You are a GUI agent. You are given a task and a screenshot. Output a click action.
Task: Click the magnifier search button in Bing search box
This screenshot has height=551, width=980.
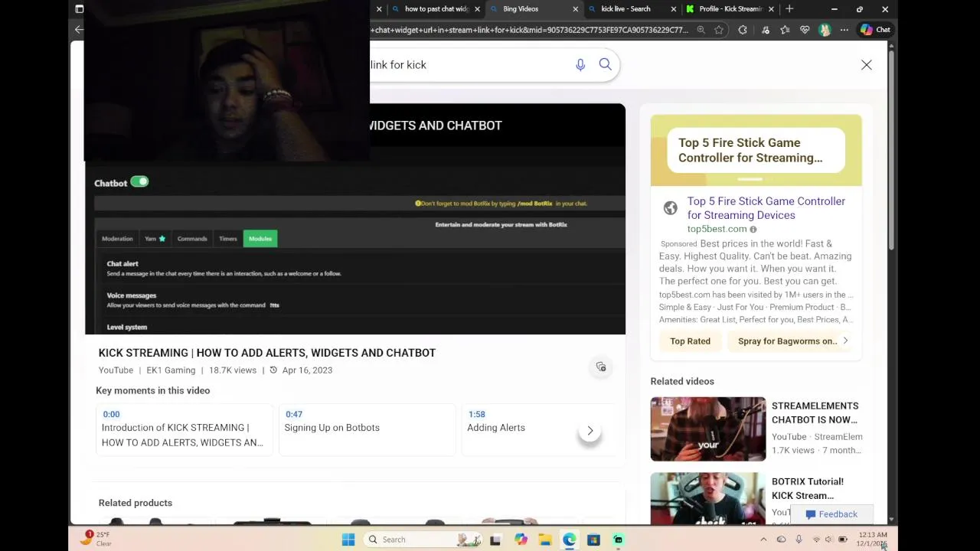605,65
